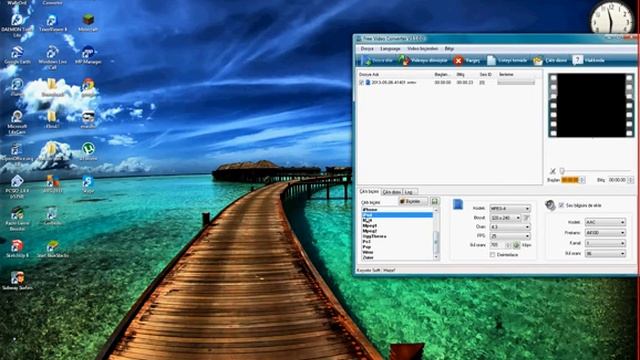Screen dimensions: 640x360
Task: Click the small icon beside Boyut dropdown
Action: (x=527, y=218)
